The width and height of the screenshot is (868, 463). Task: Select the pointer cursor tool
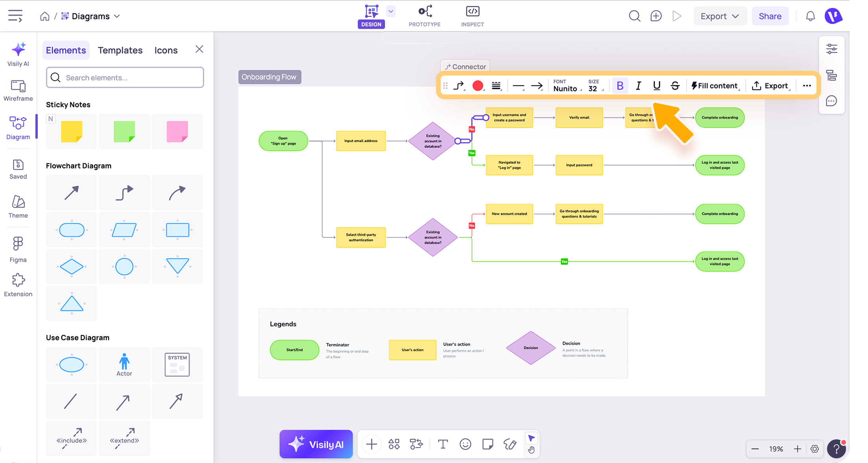point(531,439)
